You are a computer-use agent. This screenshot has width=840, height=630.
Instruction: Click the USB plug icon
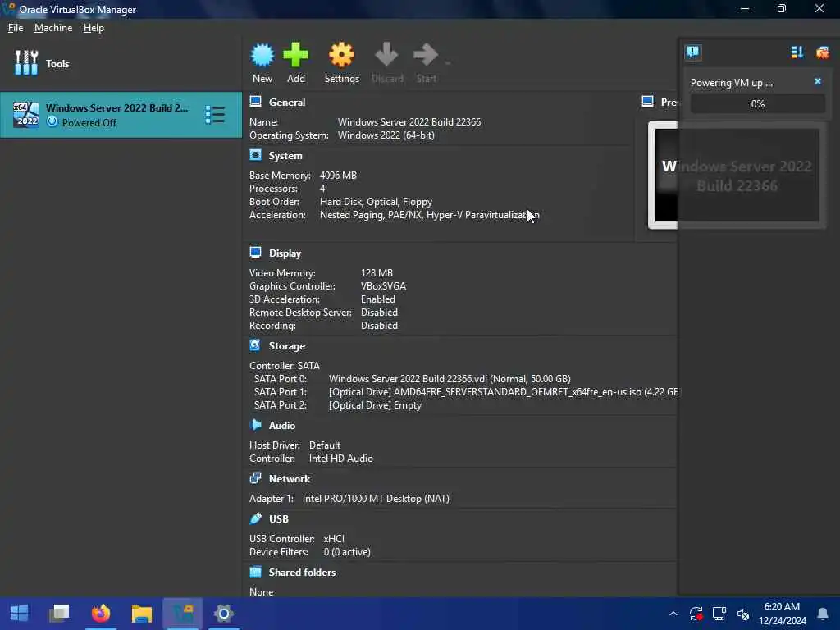[256, 518]
